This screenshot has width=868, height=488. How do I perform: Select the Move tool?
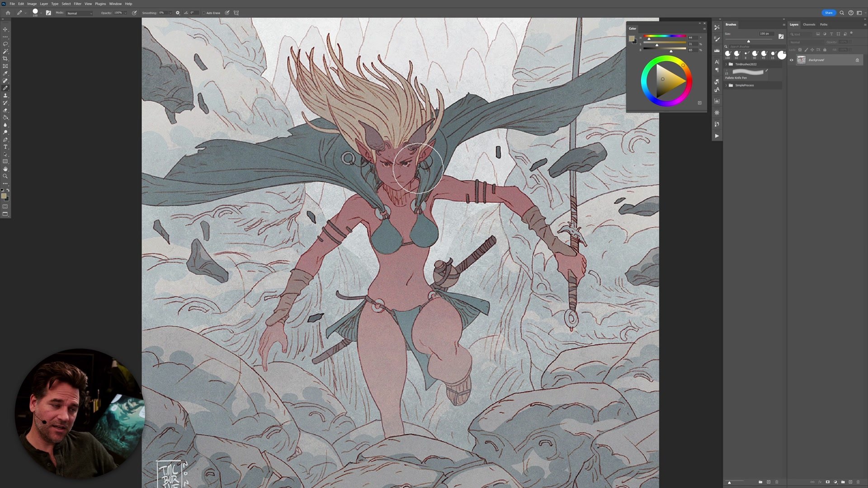[x=5, y=29]
